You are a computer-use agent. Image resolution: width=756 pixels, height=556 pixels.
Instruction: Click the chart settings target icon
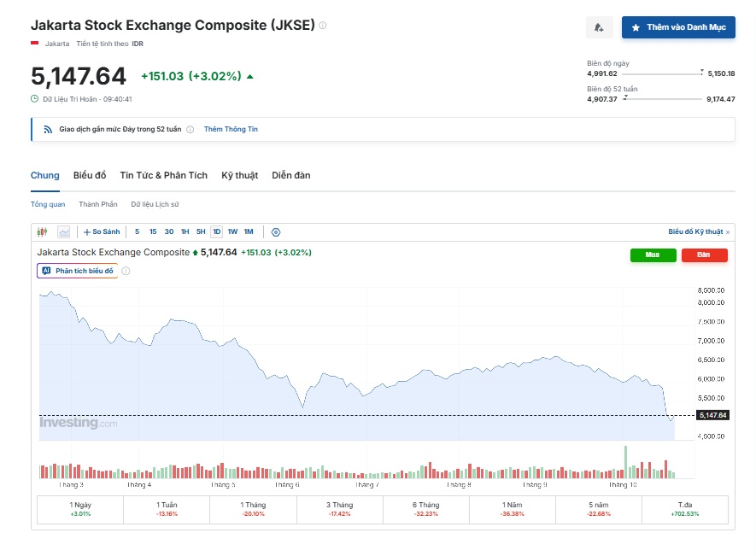[x=276, y=232]
